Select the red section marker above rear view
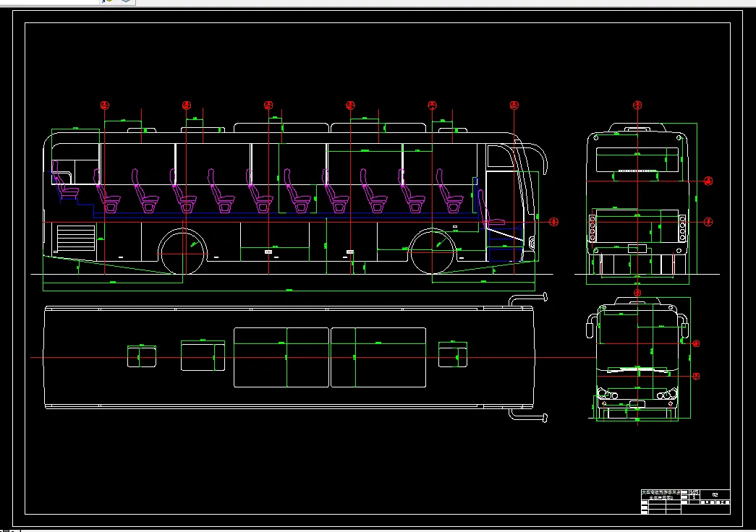 point(637,105)
